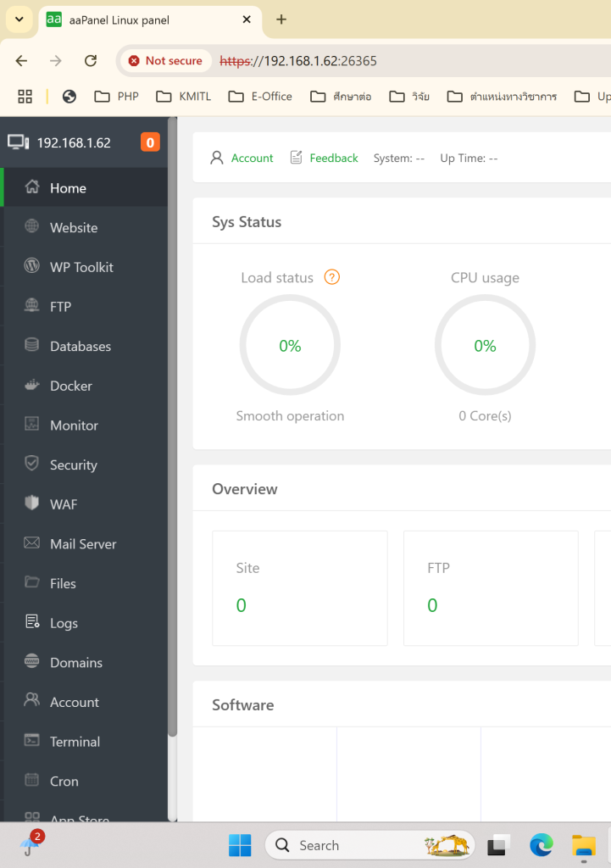
Task: Open the bookmarks apps grid icon
Action: tap(25, 97)
